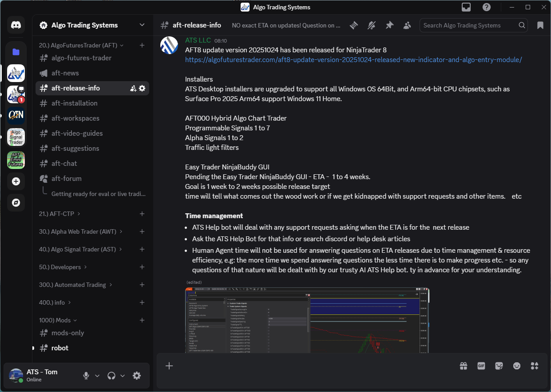Open the APT Emini Futures server

click(x=16, y=160)
